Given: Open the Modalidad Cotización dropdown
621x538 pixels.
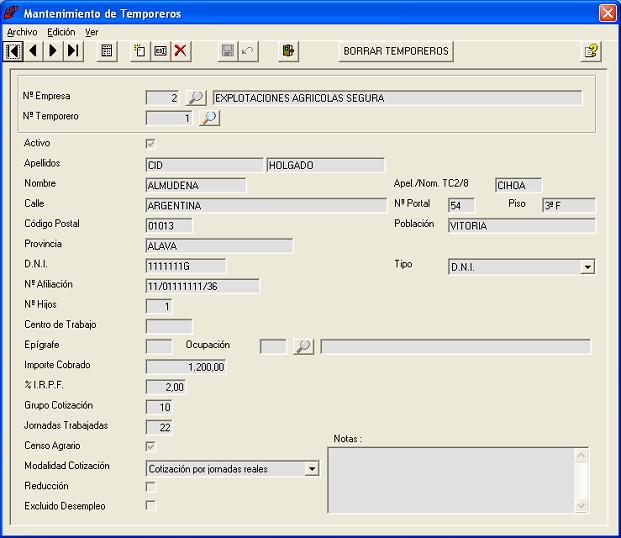Looking at the screenshot, I should pos(312,469).
